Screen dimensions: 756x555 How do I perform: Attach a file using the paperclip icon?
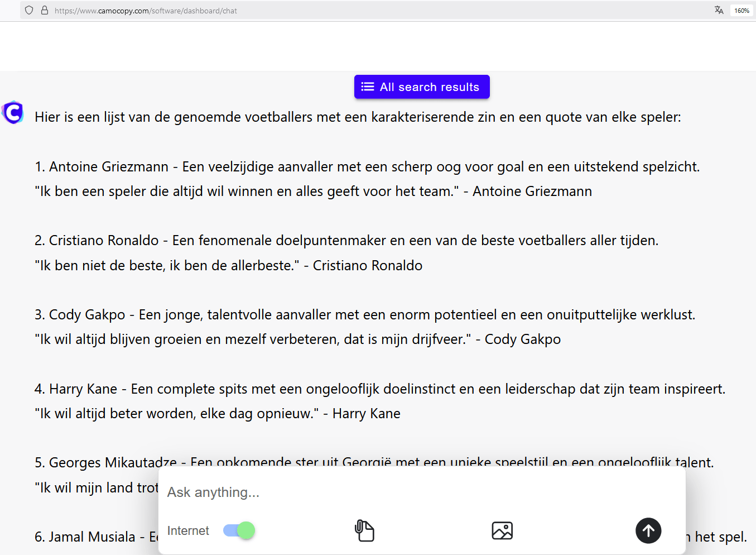pyautogui.click(x=364, y=530)
